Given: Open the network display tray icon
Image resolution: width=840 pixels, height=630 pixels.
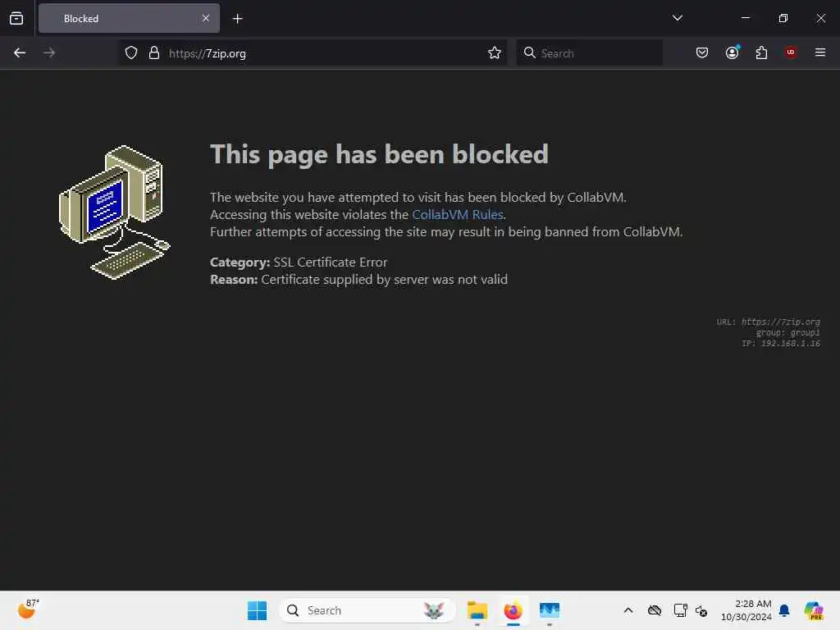Looking at the screenshot, I should click(680, 610).
